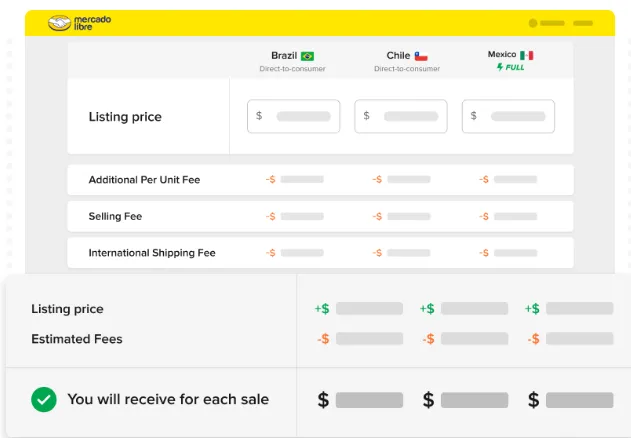Click the Mexico listing price field

click(508, 116)
